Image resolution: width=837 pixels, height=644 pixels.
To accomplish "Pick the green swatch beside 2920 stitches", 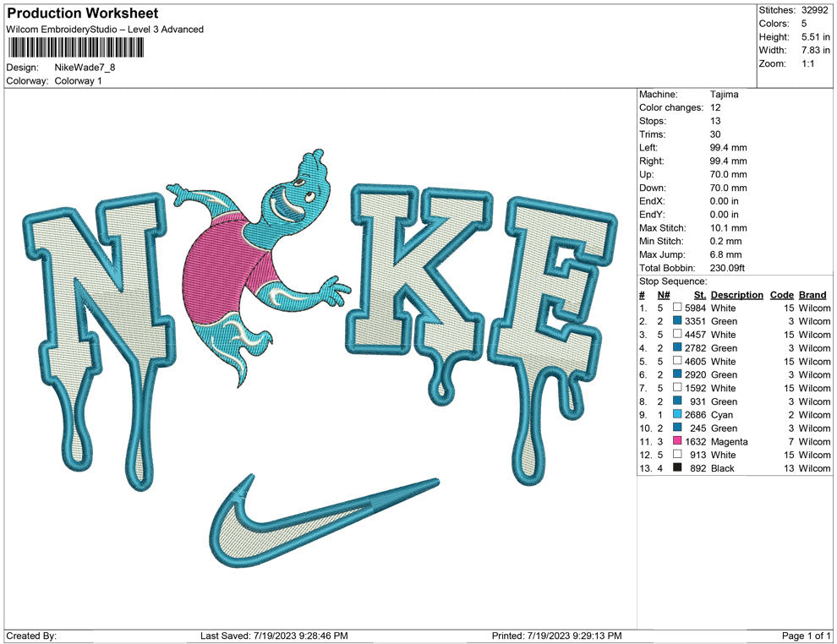I will (677, 374).
